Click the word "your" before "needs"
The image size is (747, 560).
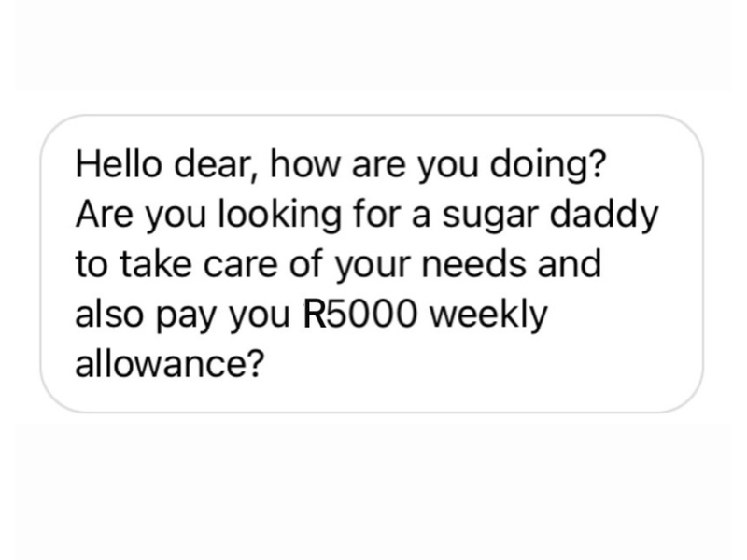pos(372,268)
